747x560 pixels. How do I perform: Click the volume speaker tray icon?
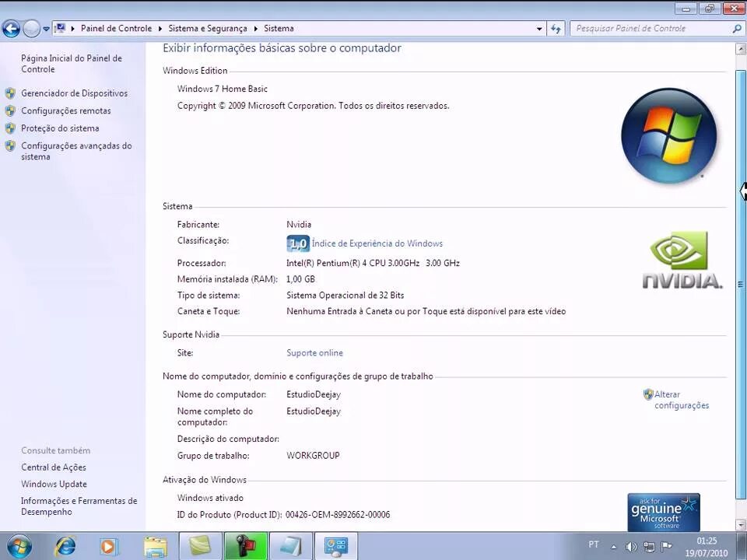click(631, 547)
